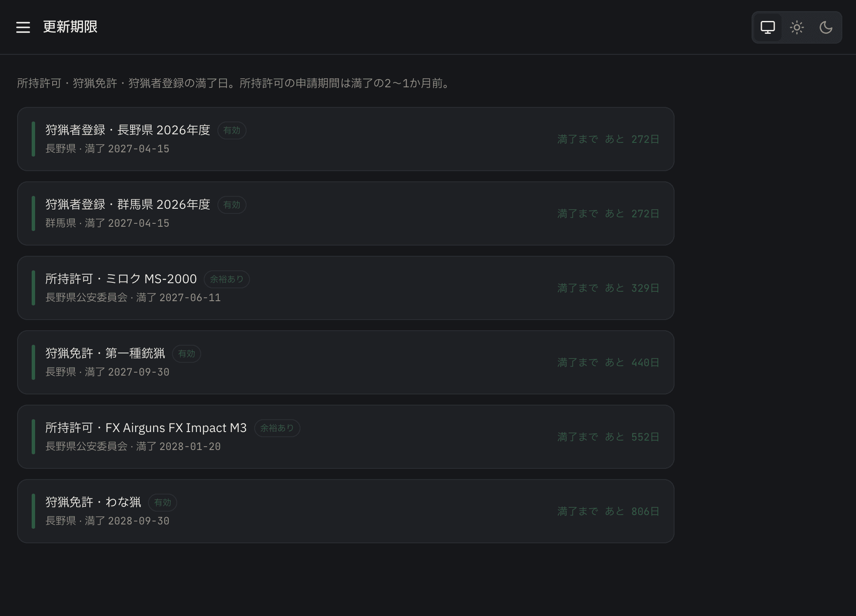Open 所持許可・FX Airguns FX Impact M3 entry
This screenshot has width=856, height=616.
click(346, 437)
